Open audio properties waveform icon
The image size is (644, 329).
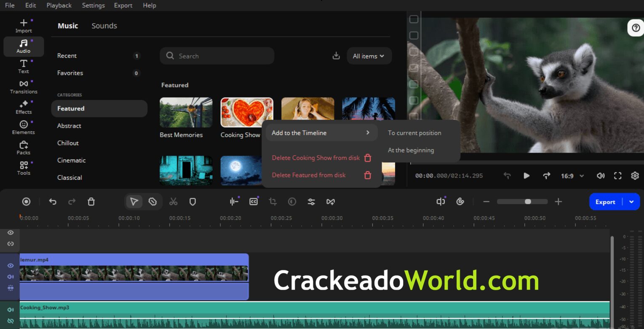(234, 202)
